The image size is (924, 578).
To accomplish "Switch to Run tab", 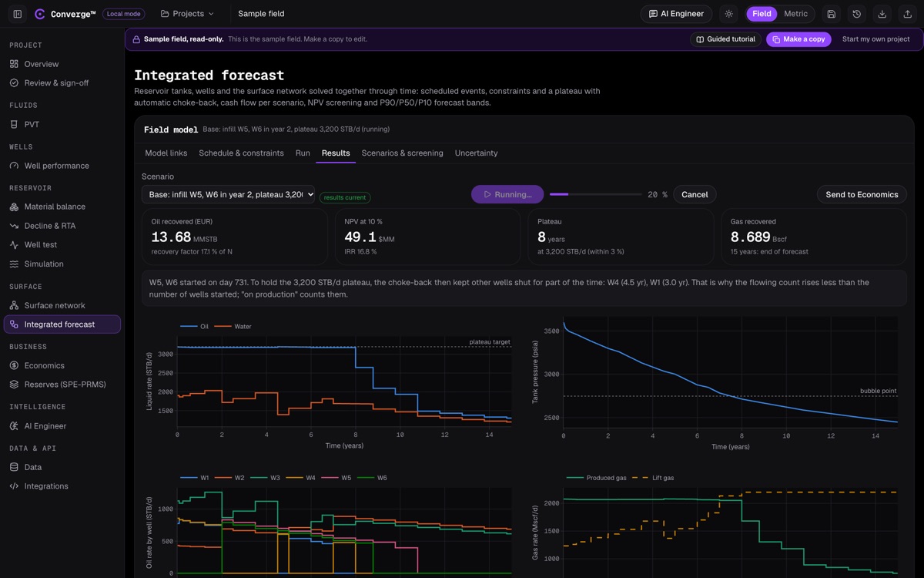I will (x=303, y=153).
